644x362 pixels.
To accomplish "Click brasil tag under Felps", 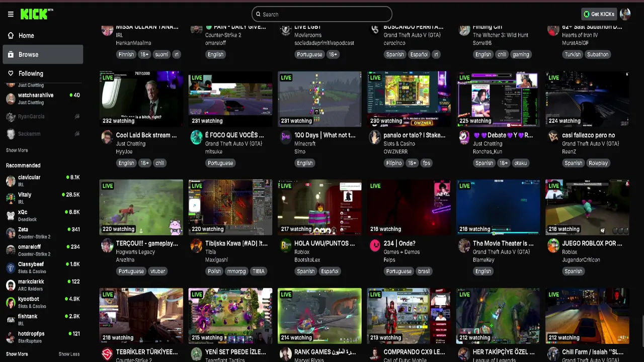I will (x=424, y=271).
